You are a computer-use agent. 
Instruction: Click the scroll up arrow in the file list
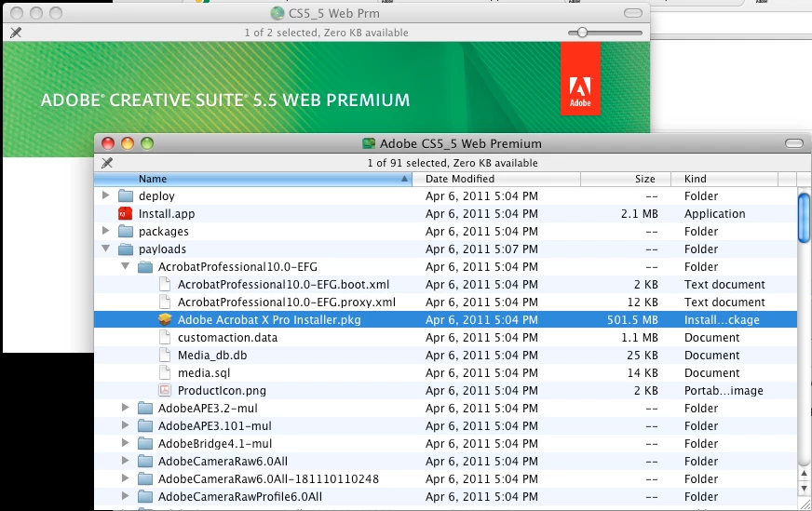tap(804, 473)
